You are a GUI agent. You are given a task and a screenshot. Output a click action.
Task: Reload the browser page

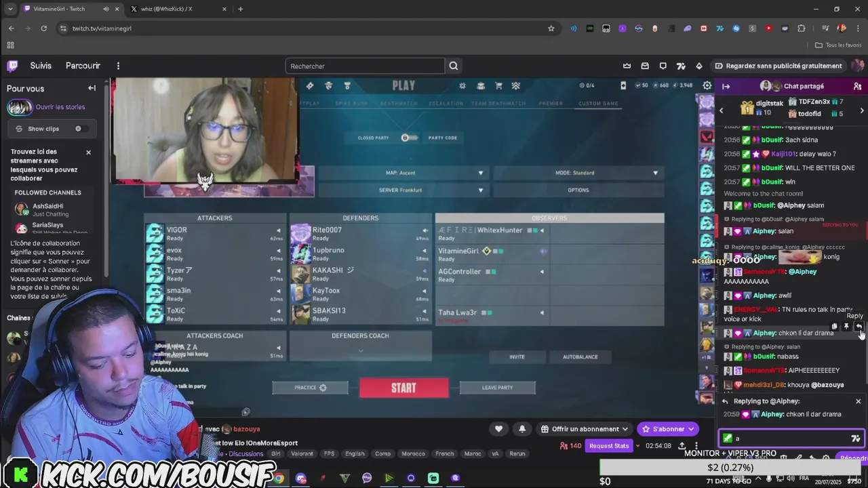(43, 28)
